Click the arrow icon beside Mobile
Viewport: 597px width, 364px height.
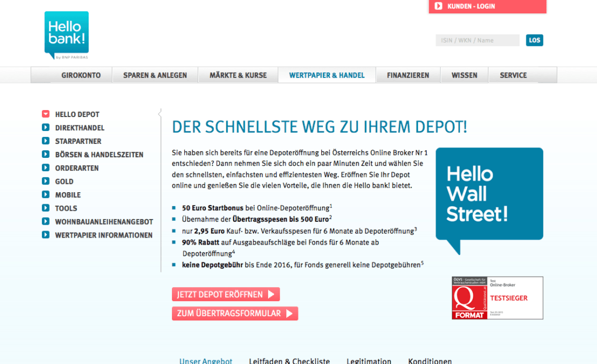(x=45, y=195)
